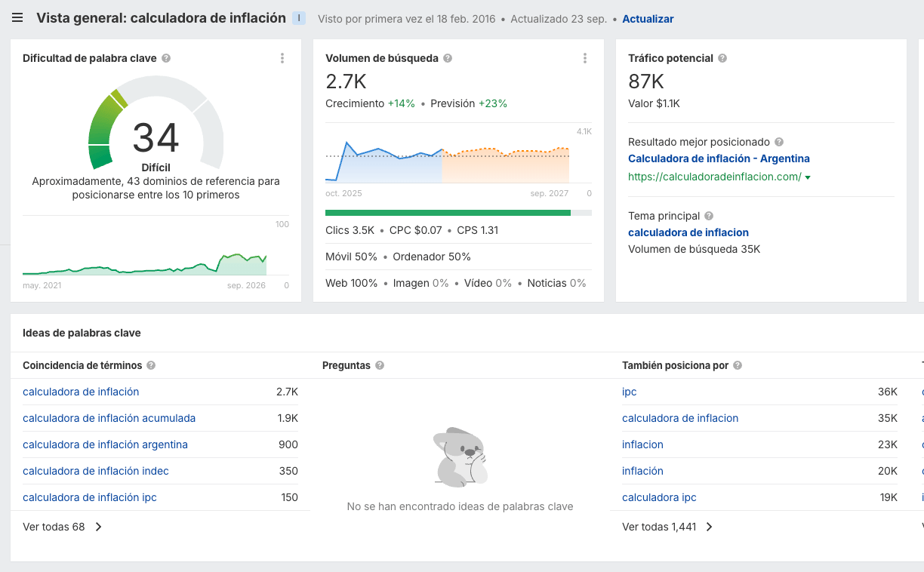Click the 36K volume beside ipc
This screenshot has height=572, width=924.
[x=888, y=392]
